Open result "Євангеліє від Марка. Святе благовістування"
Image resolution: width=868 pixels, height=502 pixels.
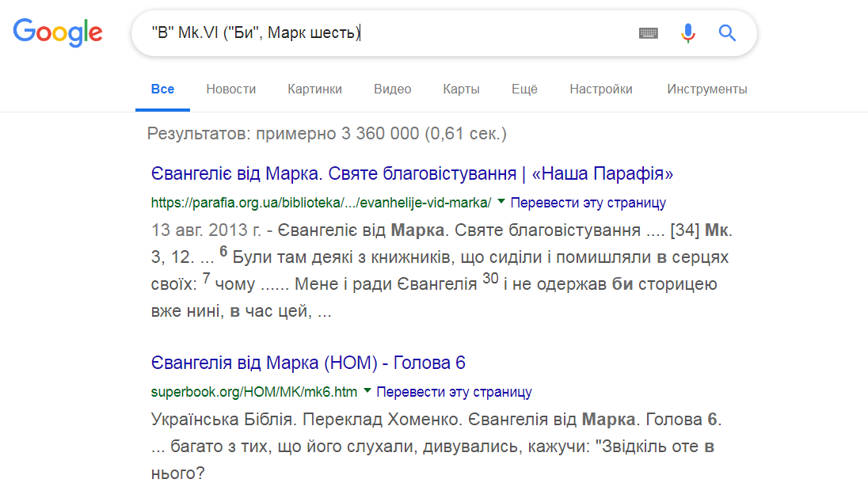point(412,173)
